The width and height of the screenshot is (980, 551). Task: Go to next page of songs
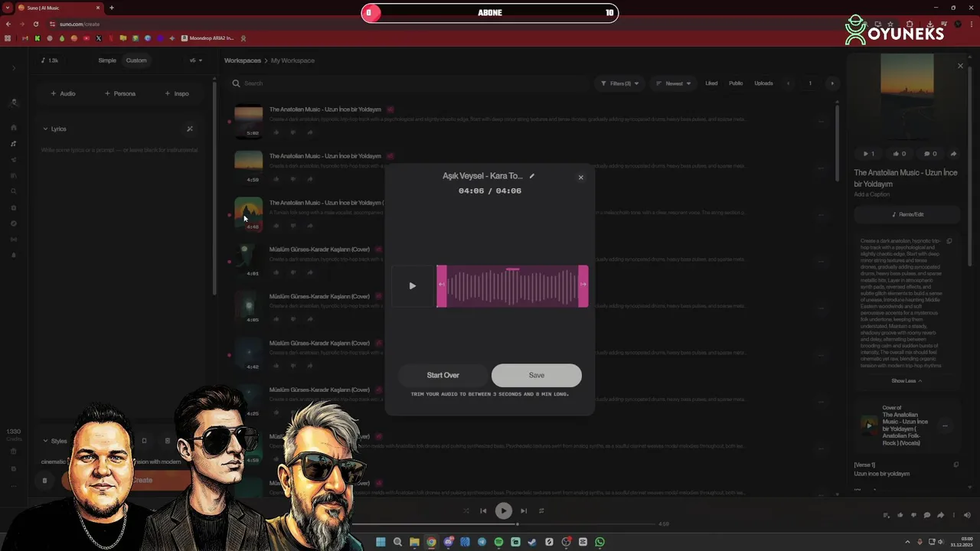pyautogui.click(x=832, y=83)
